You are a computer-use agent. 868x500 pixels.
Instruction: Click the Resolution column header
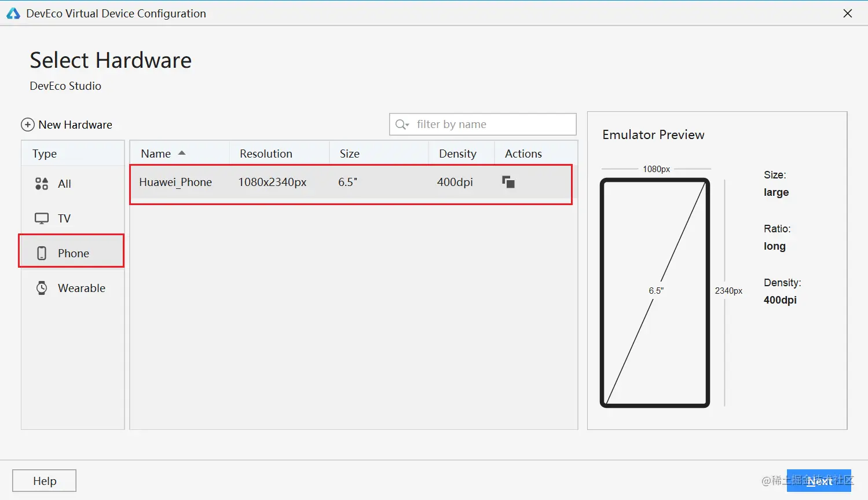[x=280, y=154]
